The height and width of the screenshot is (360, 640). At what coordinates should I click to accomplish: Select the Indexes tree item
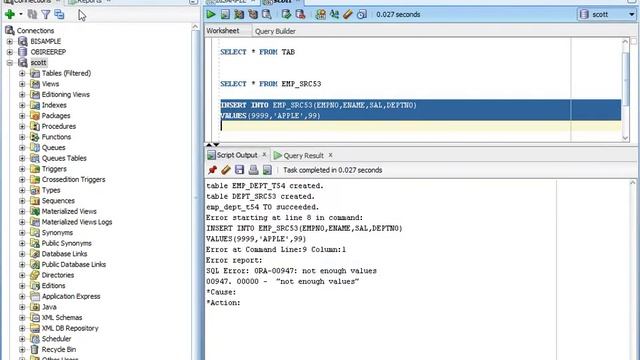(x=54, y=105)
